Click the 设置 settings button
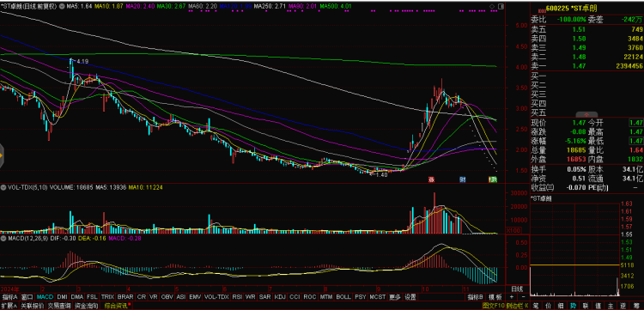This screenshot has width=644, height=310. coord(410,297)
